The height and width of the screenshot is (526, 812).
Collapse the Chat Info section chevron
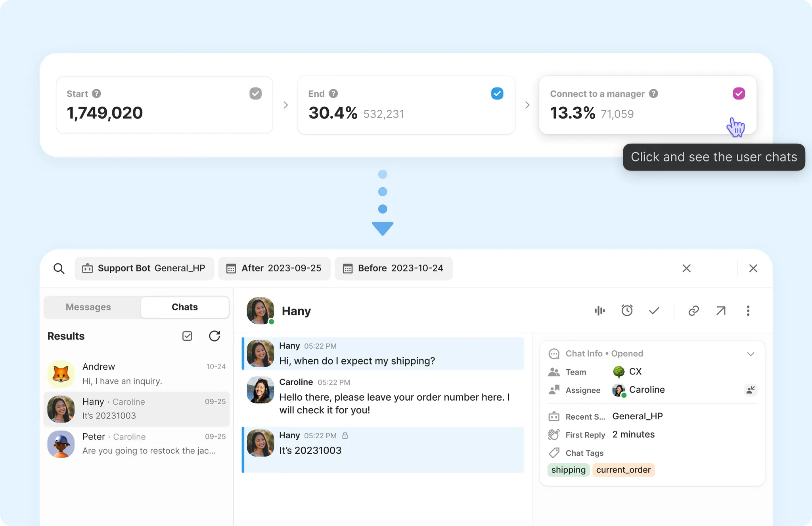[x=751, y=354]
